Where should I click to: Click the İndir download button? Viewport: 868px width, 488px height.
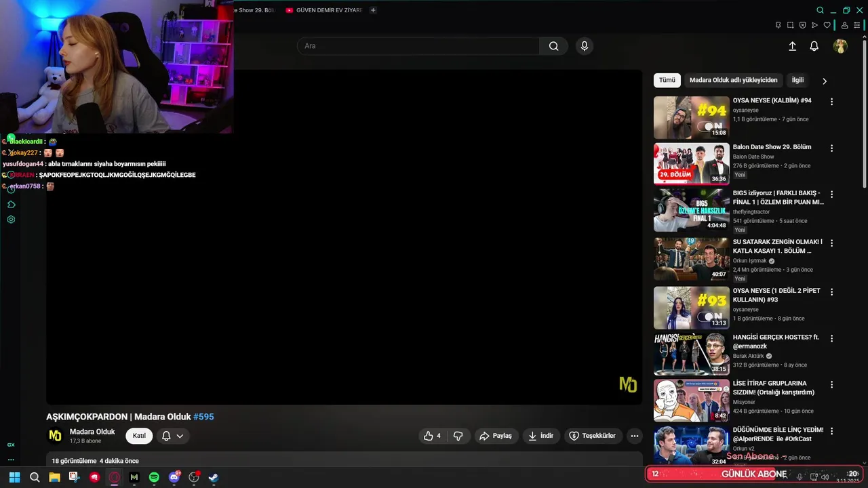point(541,436)
